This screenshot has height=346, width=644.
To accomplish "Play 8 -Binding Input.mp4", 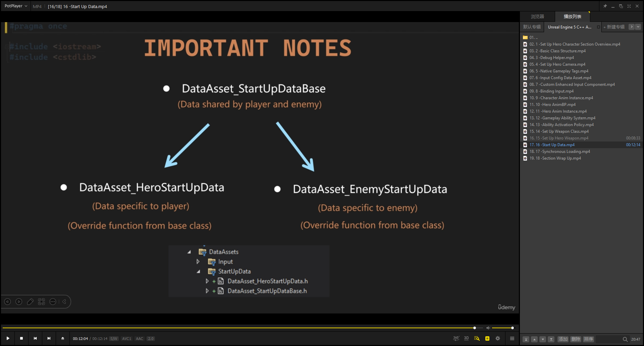I will click(x=582, y=91).
